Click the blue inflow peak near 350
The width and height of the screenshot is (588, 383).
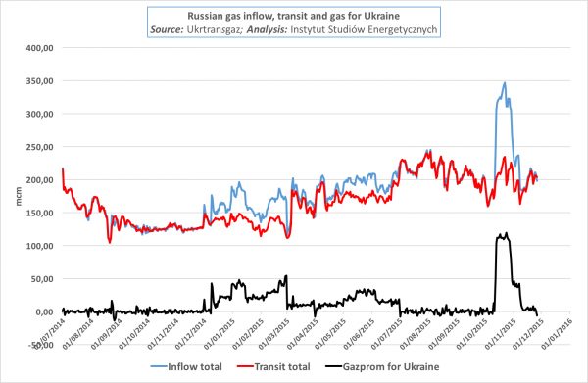(505, 83)
